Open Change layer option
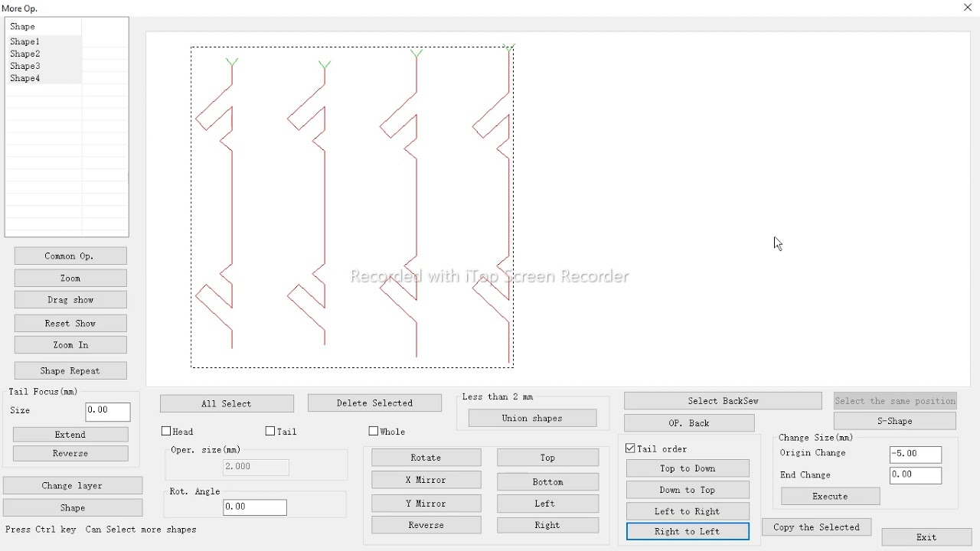980x551 pixels. point(73,486)
